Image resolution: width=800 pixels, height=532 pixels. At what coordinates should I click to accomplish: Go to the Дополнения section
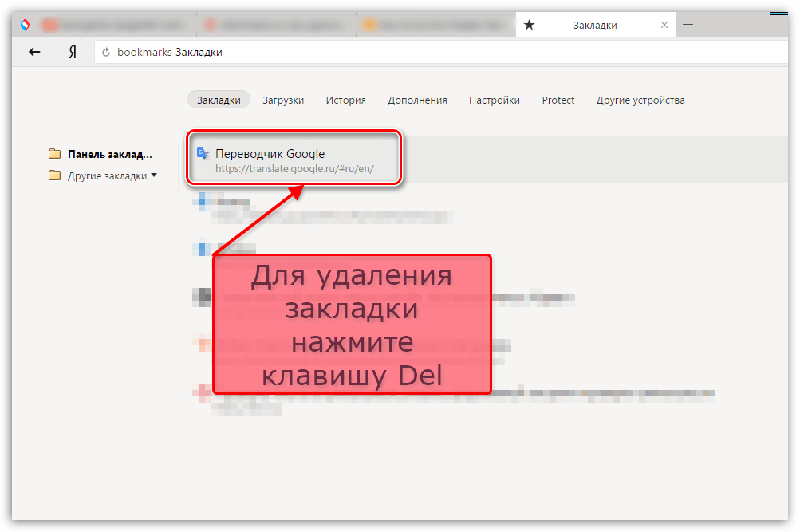click(417, 100)
